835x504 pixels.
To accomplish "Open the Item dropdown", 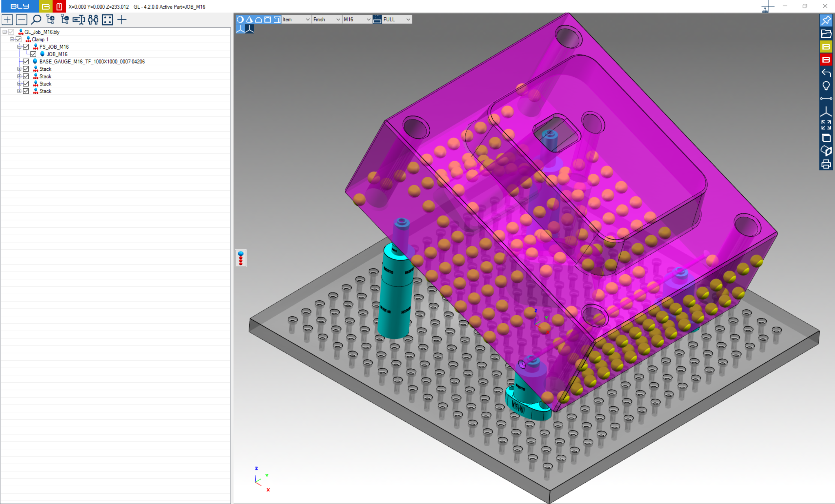I will point(297,19).
